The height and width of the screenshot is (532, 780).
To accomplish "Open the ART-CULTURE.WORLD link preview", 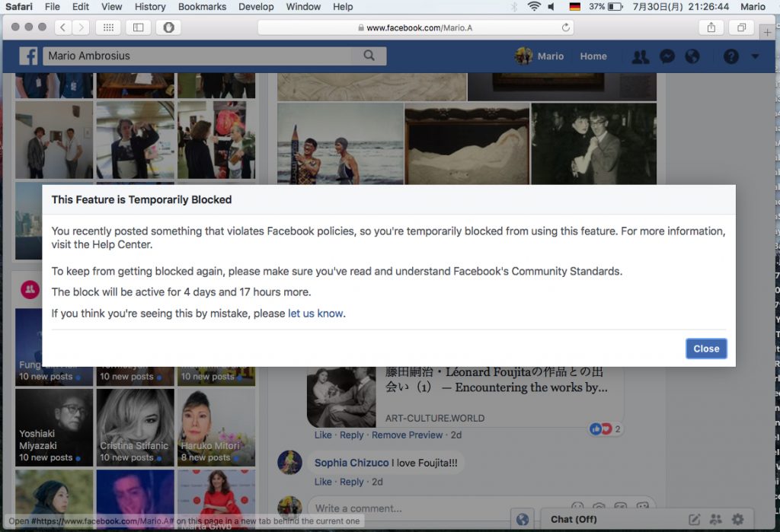I will (465, 397).
